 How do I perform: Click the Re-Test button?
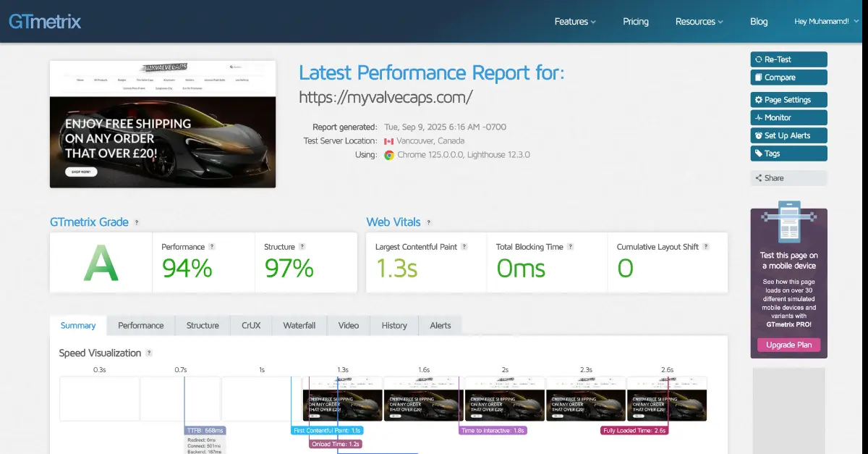[788, 59]
